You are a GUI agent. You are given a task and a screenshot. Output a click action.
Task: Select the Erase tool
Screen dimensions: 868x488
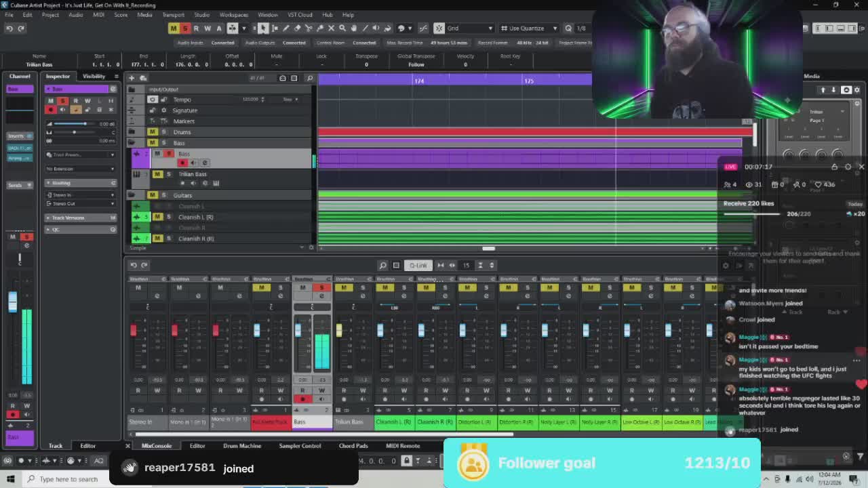(x=297, y=28)
